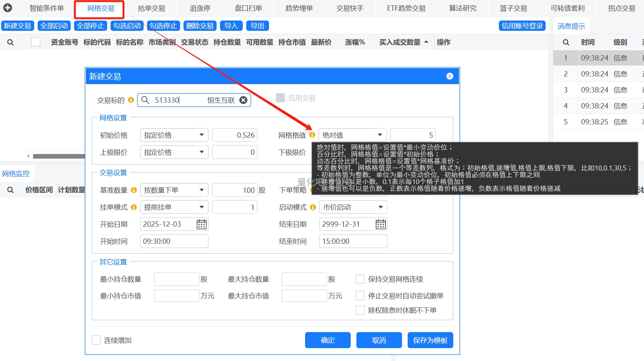Expand the 初始价格 指定价格 dropdown
This screenshot has height=361, width=644.
click(201, 135)
